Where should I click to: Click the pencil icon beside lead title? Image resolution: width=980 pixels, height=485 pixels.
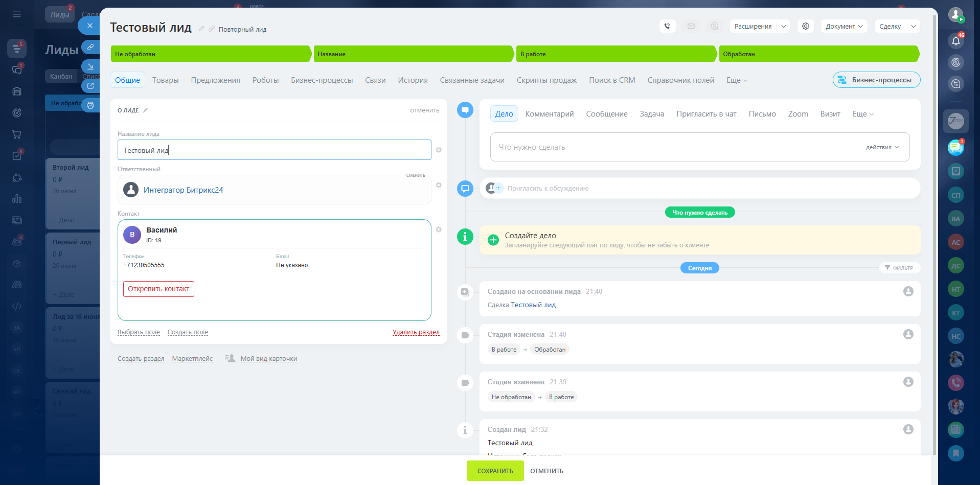pyautogui.click(x=201, y=29)
